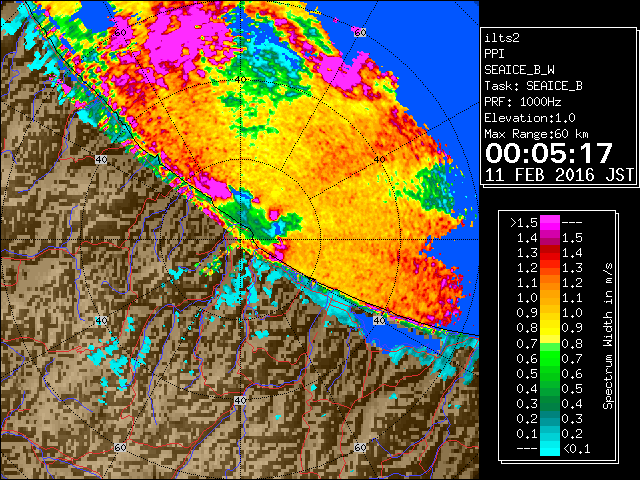Select the date 11 FEB 2016 JST
640x480 pixels.
[x=559, y=175]
